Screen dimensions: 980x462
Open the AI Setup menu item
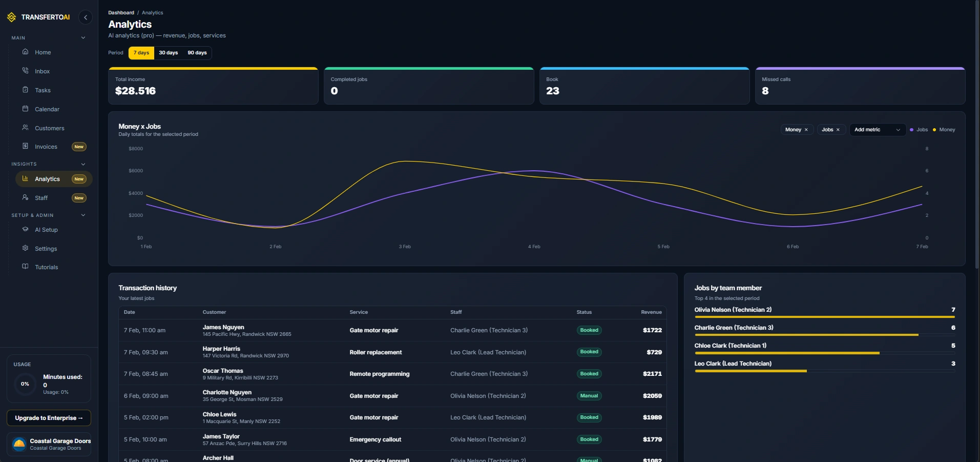(46, 230)
